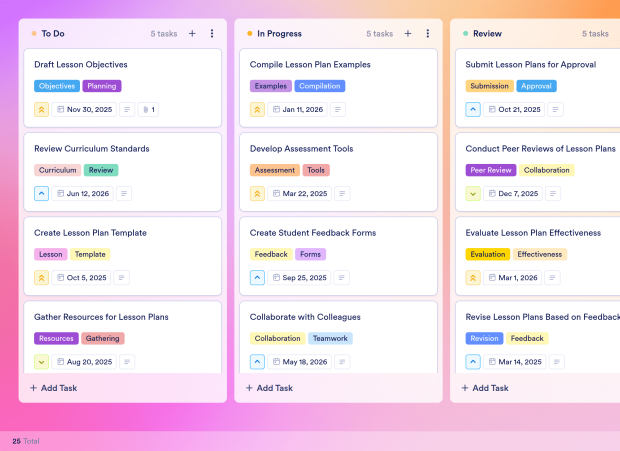Click description icon on Review Curriculum Standards card
The width and height of the screenshot is (620, 451).
[x=124, y=194]
